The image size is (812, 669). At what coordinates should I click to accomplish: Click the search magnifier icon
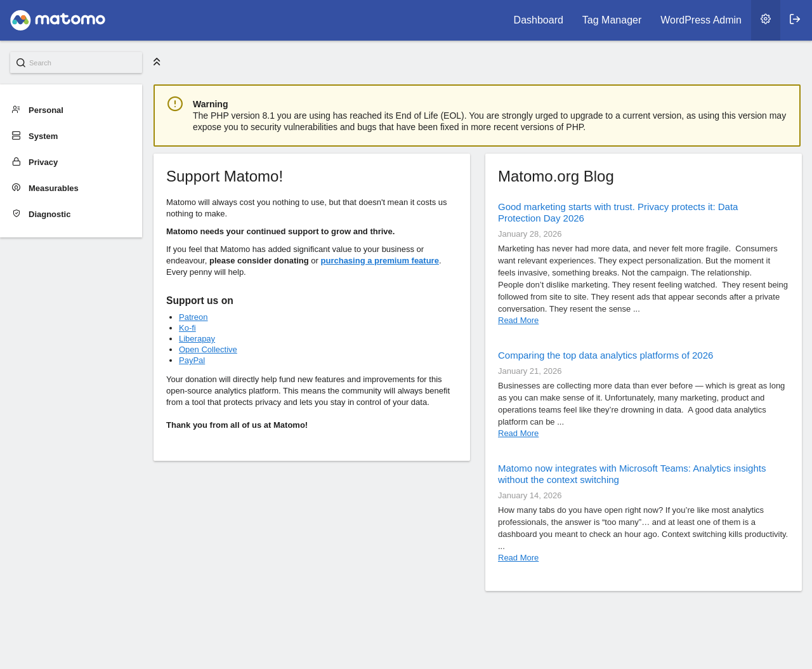[21, 63]
